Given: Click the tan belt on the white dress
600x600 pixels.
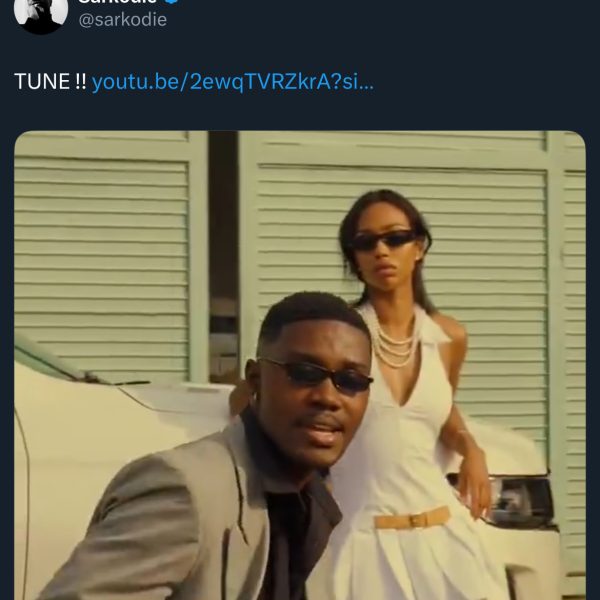Looking at the screenshot, I should coord(412,519).
